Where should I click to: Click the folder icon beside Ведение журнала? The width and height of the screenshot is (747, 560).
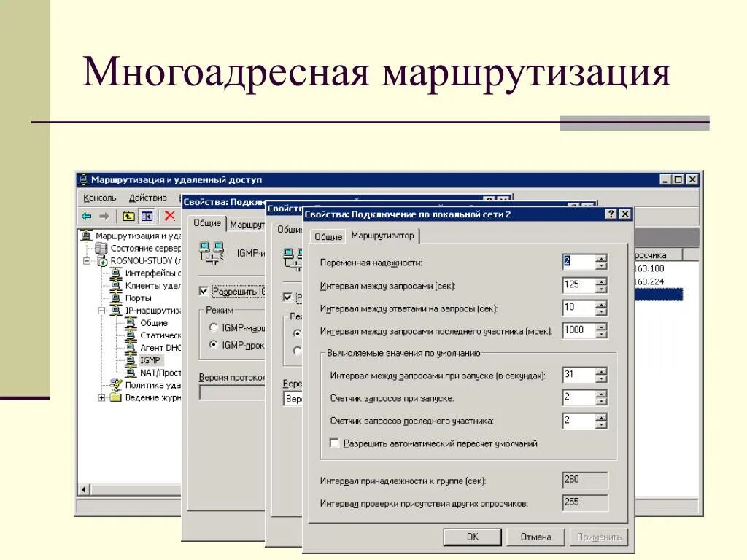(116, 397)
